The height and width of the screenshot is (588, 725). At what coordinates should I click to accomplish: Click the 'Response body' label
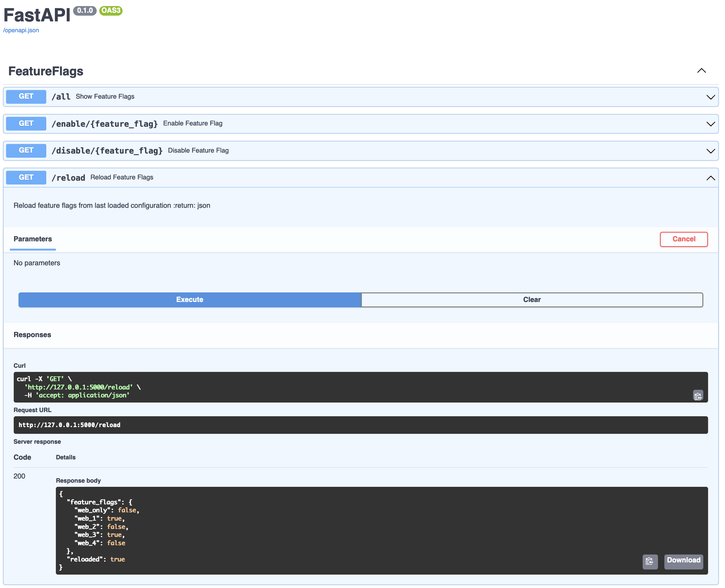78,481
